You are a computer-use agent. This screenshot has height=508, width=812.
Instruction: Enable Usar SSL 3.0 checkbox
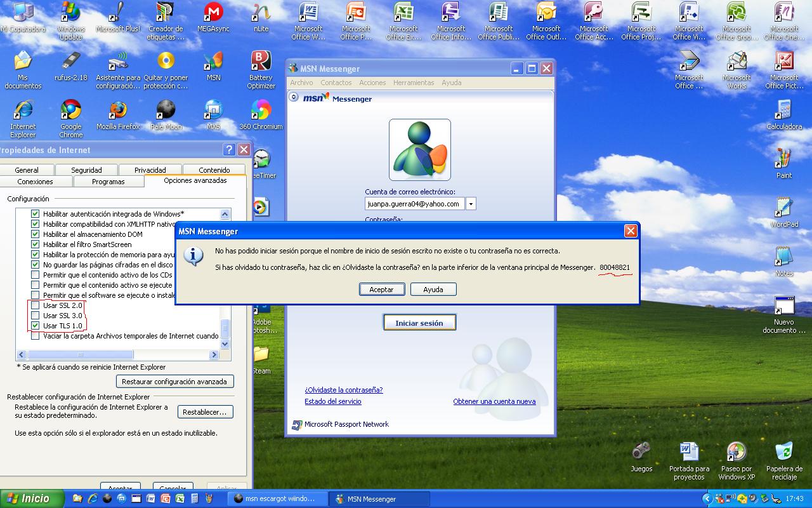[36, 316]
